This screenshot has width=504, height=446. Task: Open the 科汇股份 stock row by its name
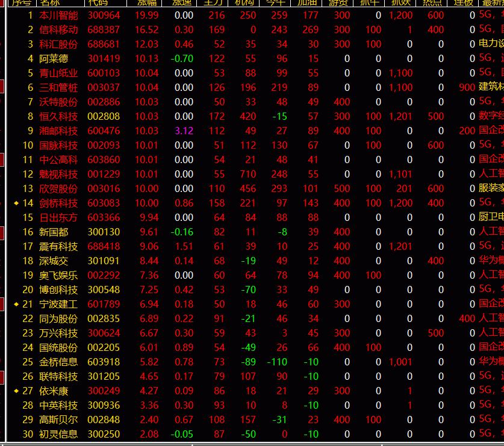[x=58, y=45]
